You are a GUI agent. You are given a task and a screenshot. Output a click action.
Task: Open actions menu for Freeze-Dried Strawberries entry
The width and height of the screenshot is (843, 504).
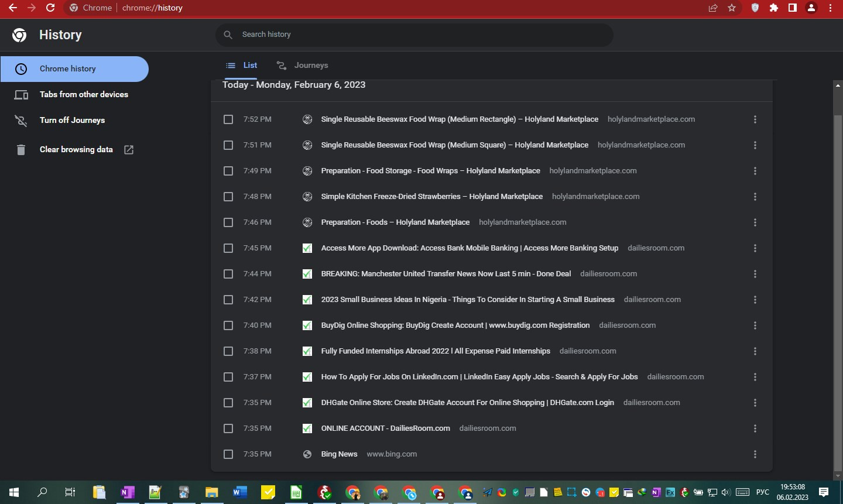pos(755,197)
